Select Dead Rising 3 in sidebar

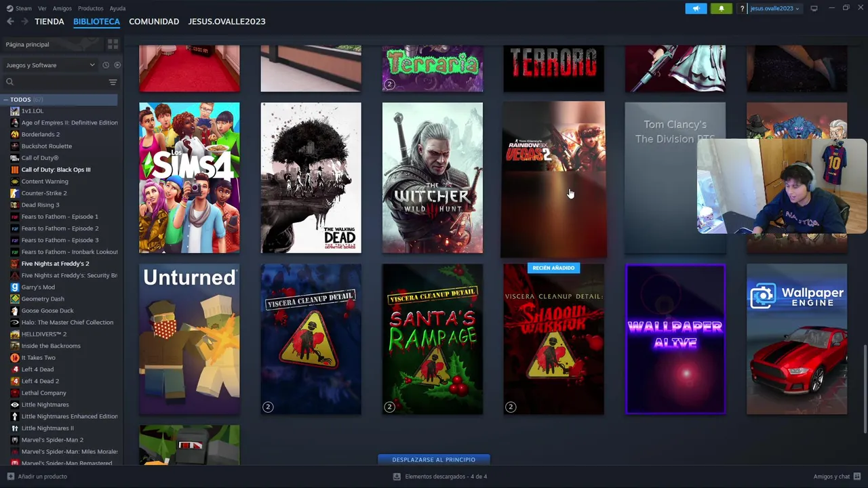click(40, 205)
